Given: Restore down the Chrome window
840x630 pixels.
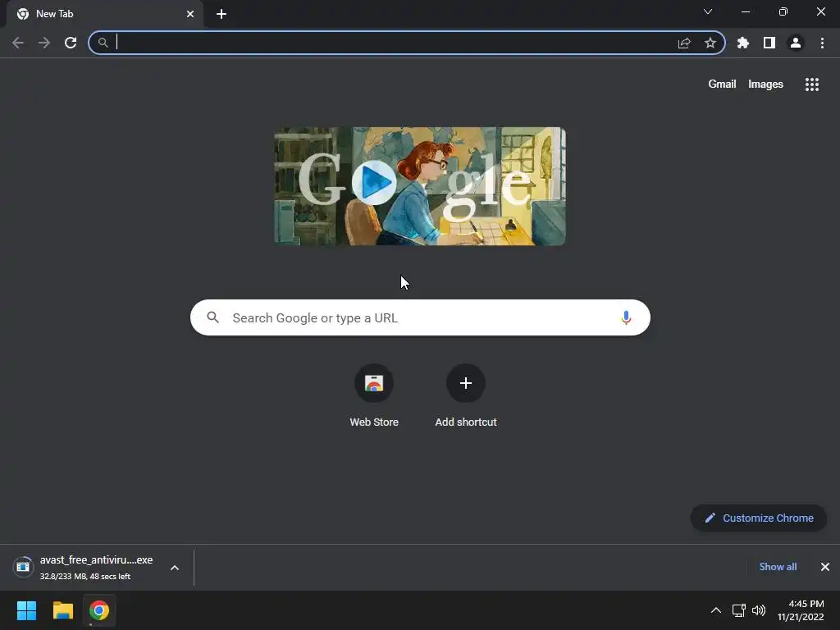Looking at the screenshot, I should point(783,11).
